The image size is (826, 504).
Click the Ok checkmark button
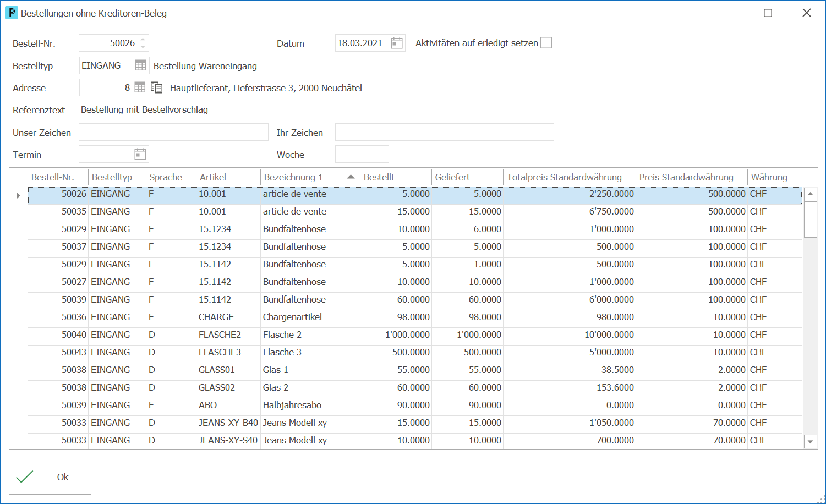pos(50,477)
